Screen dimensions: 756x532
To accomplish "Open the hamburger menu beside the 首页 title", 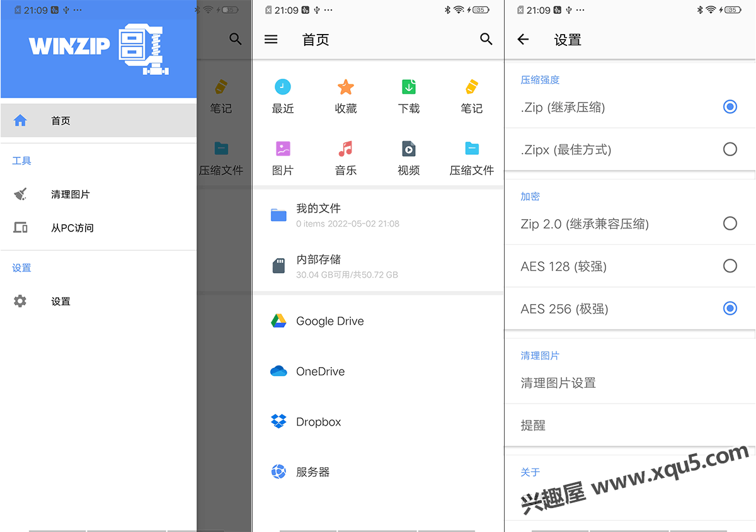I will coord(271,40).
